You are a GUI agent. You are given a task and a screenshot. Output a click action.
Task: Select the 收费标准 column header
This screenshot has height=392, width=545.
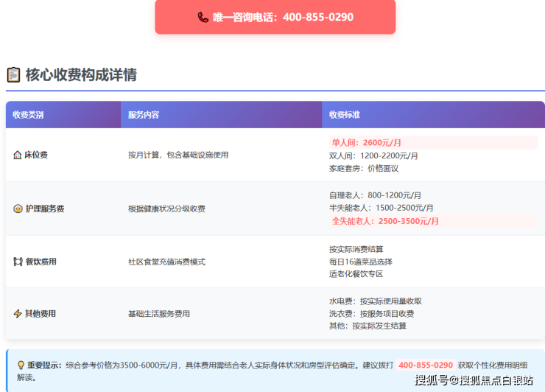tap(345, 115)
